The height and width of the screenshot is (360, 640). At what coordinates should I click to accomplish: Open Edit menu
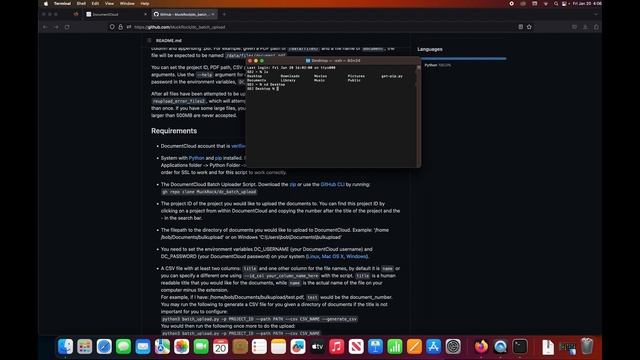[x=95, y=3]
